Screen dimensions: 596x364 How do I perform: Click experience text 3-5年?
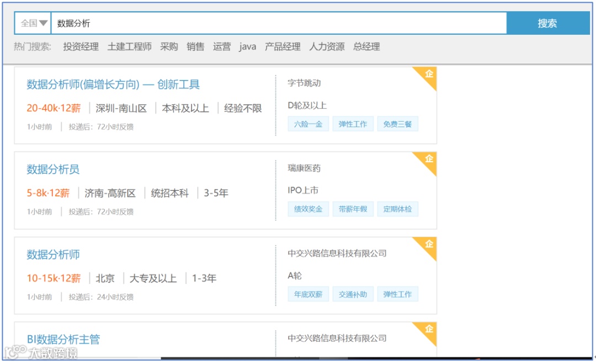tap(216, 193)
